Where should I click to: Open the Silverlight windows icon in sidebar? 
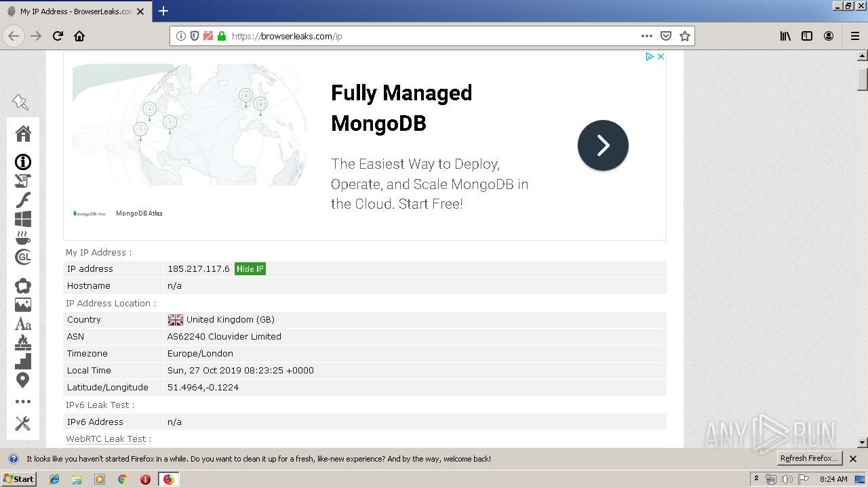tap(23, 219)
